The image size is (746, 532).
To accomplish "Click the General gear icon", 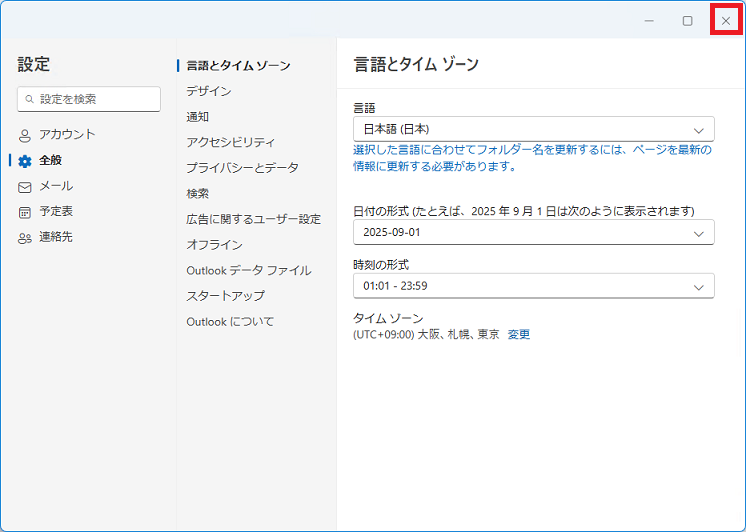I will 25,161.
